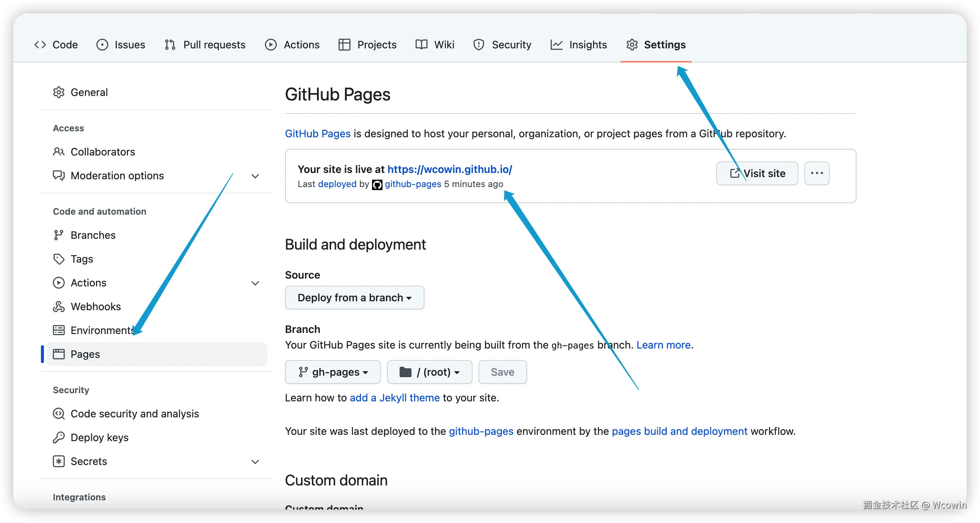Open the gh-pages branch selector
This screenshot has height=523, width=980.
[333, 372]
